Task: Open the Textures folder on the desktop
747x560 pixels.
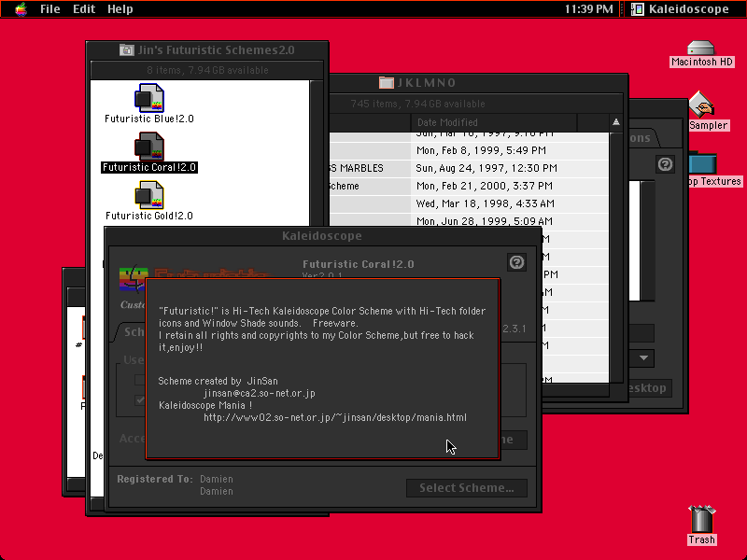Action: [x=703, y=163]
